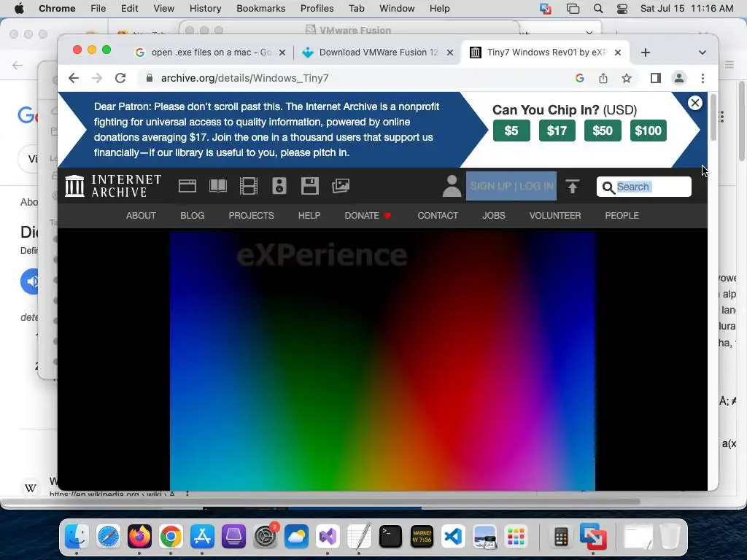Open Internet Archive Software floppy icon
This screenshot has width=747, height=560.
(309, 186)
